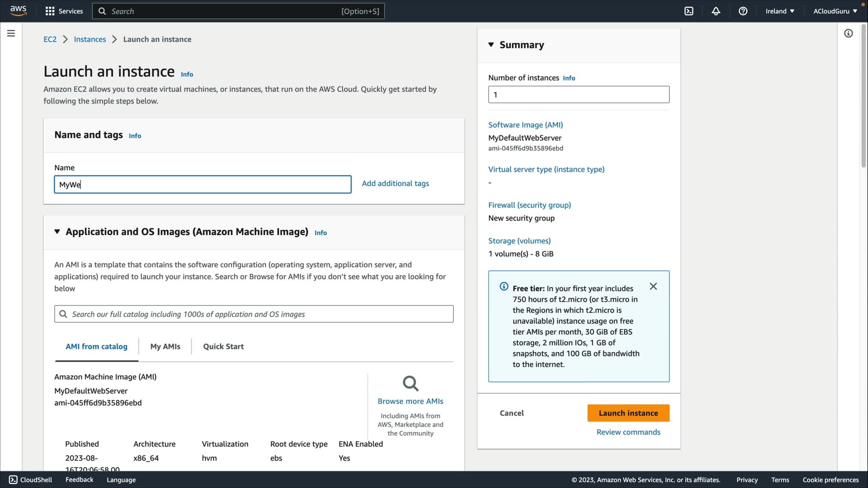The image size is (868, 488).
Task: Click the Instances breadcrumb link
Action: pos(90,39)
